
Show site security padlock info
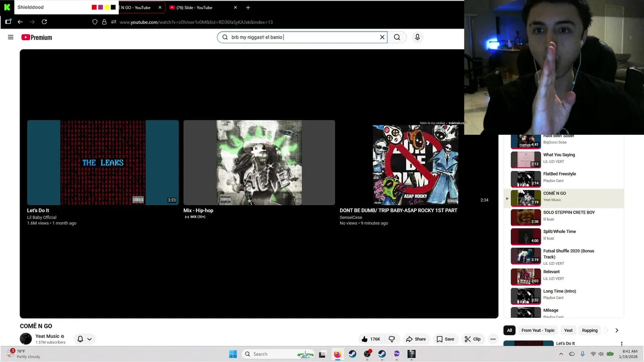click(x=104, y=22)
